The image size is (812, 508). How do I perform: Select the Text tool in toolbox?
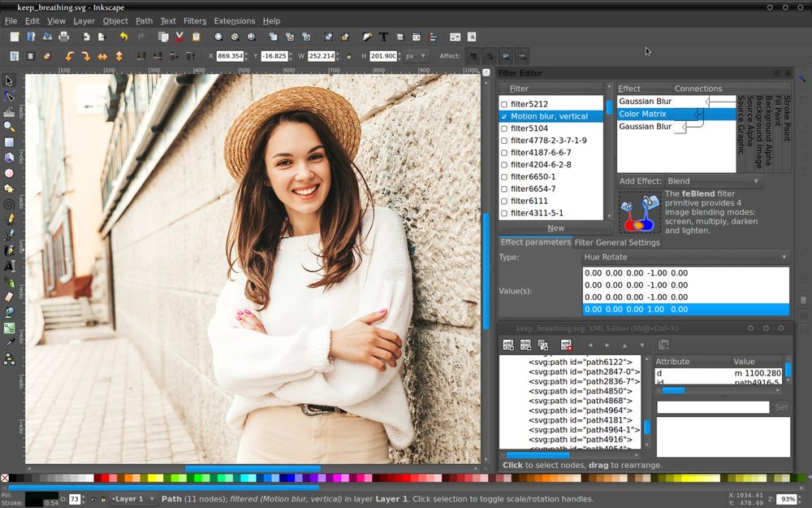[9, 266]
